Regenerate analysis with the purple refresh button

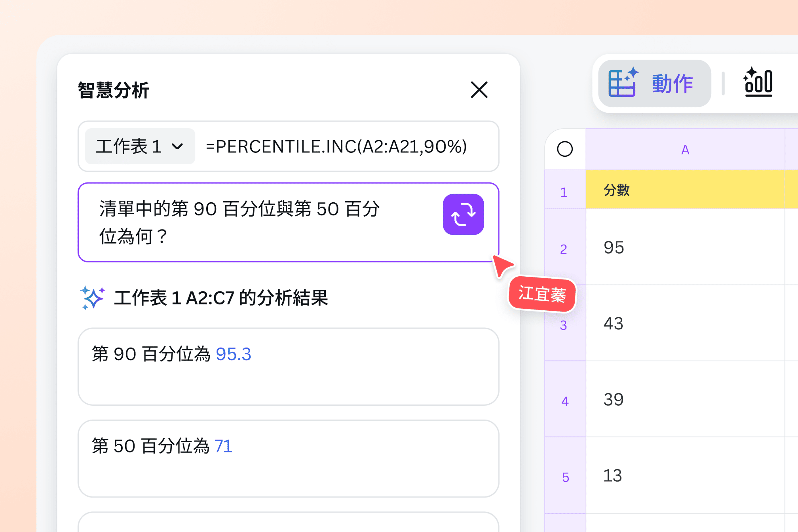coord(463,214)
